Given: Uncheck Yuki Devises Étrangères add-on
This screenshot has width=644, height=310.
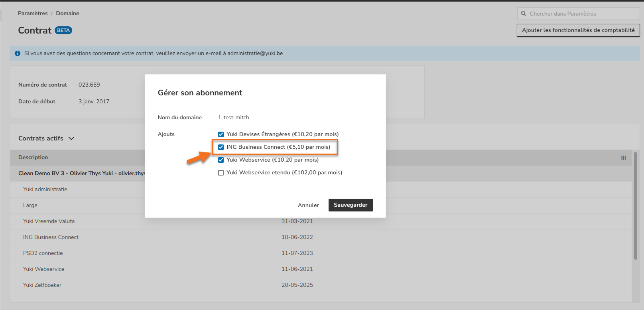Looking at the screenshot, I should pyautogui.click(x=221, y=134).
